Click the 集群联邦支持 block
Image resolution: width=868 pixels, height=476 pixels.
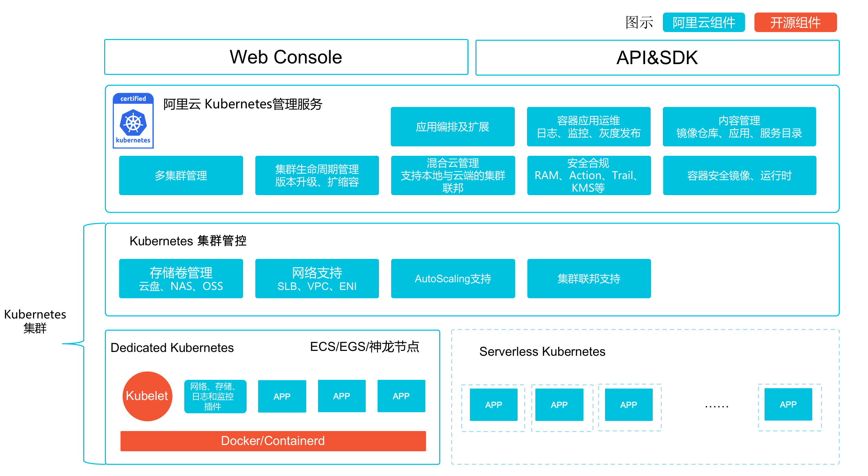coord(589,278)
